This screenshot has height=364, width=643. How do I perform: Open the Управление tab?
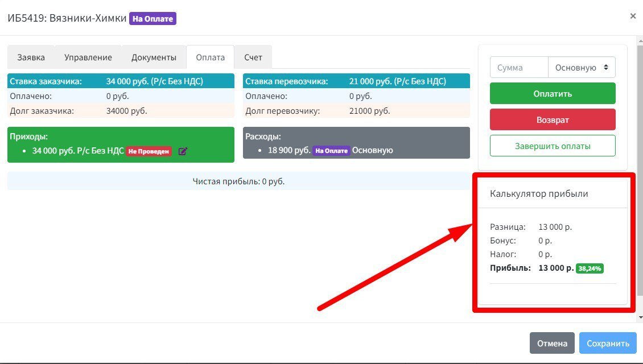click(88, 57)
